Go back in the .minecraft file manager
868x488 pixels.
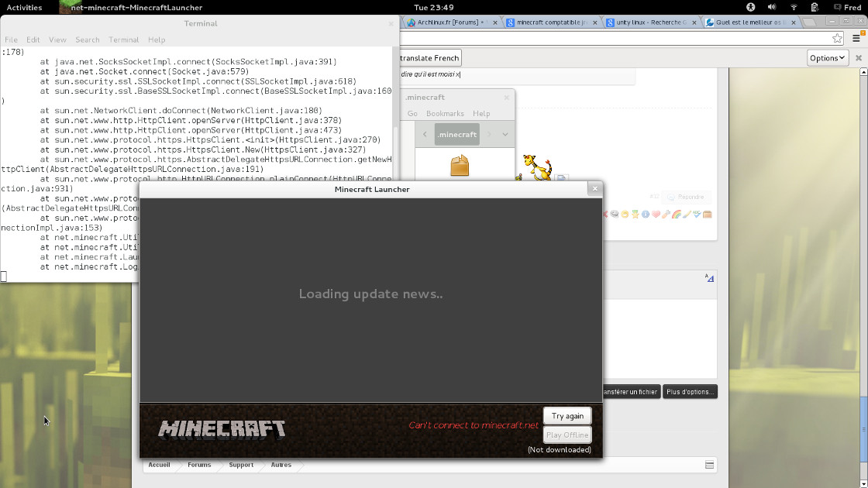click(425, 135)
